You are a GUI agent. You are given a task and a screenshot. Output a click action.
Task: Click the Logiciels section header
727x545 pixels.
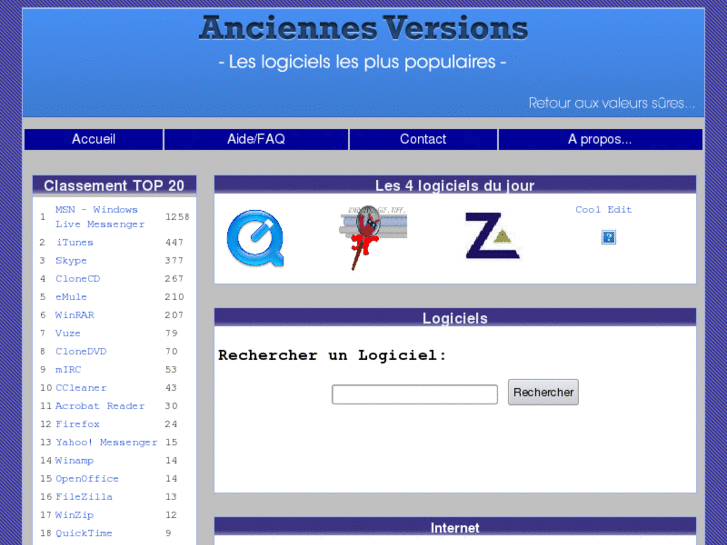[455, 318]
